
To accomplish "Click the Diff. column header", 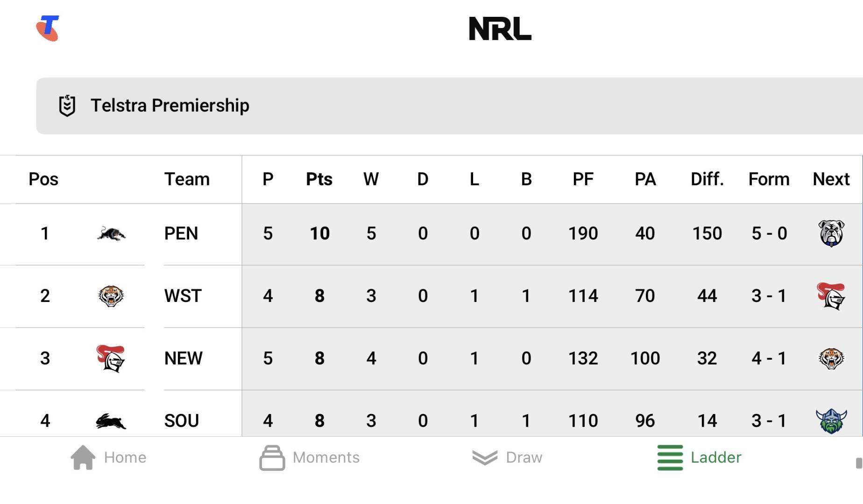I will click(707, 179).
